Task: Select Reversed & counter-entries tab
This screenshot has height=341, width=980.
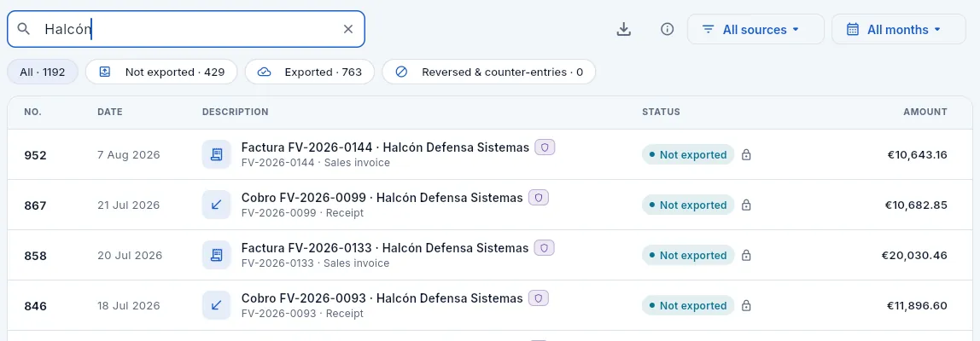Action: [489, 72]
